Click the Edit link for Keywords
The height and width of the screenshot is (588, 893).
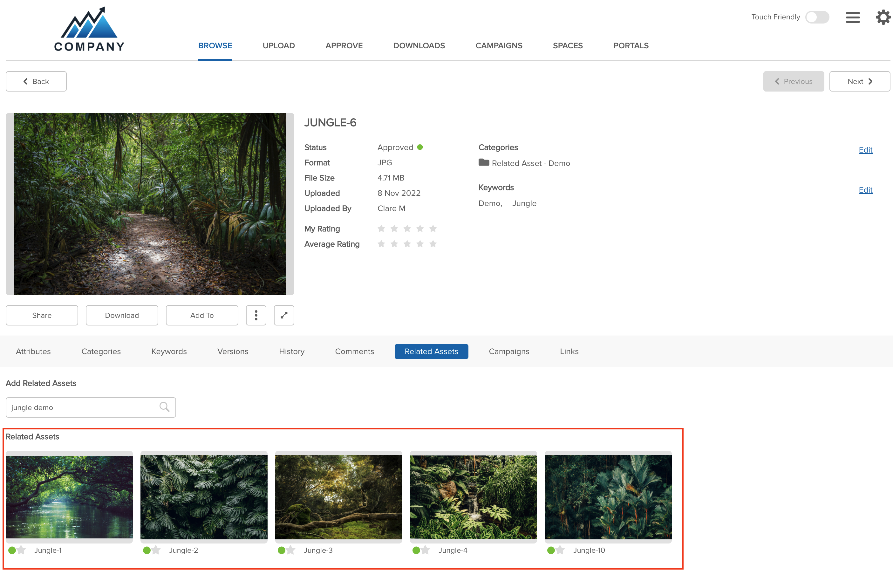click(865, 190)
